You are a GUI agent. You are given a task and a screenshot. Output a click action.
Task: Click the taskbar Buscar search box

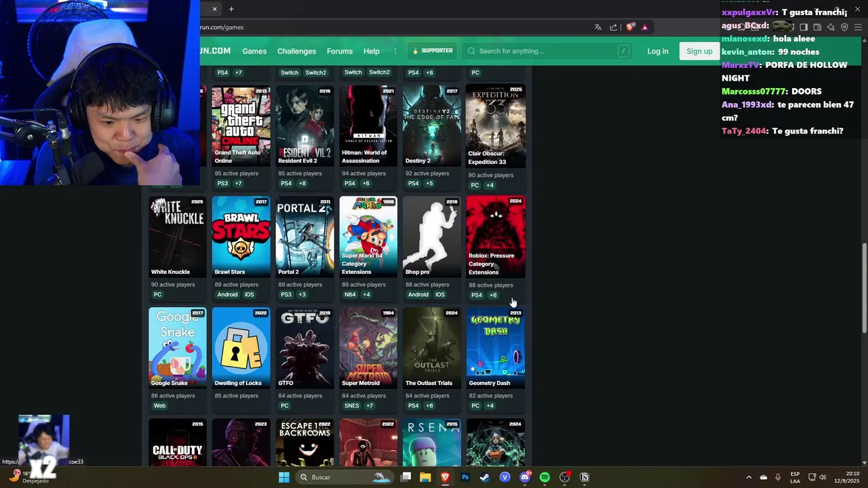[346, 477]
